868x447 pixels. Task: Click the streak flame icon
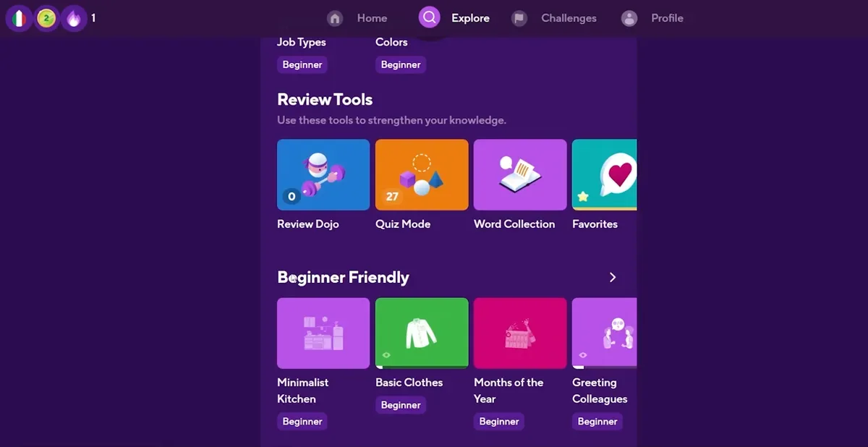coord(74,19)
